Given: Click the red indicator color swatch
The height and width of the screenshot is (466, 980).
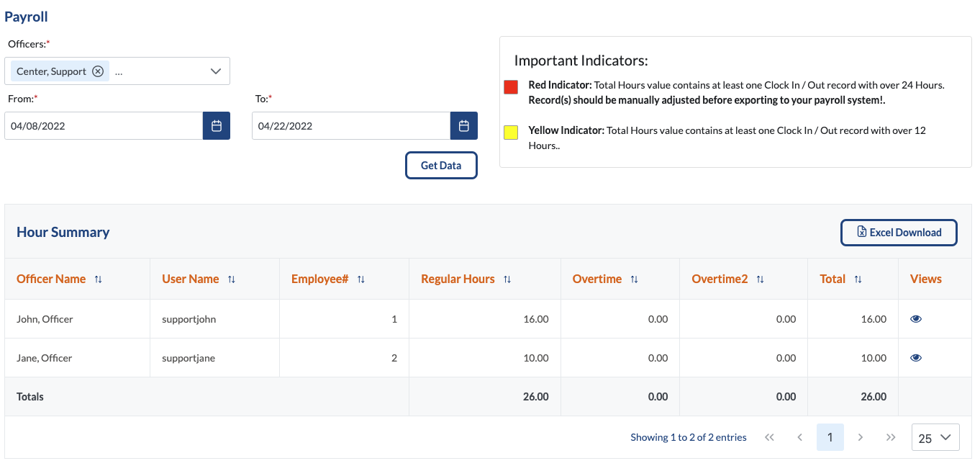Looking at the screenshot, I should click(511, 87).
